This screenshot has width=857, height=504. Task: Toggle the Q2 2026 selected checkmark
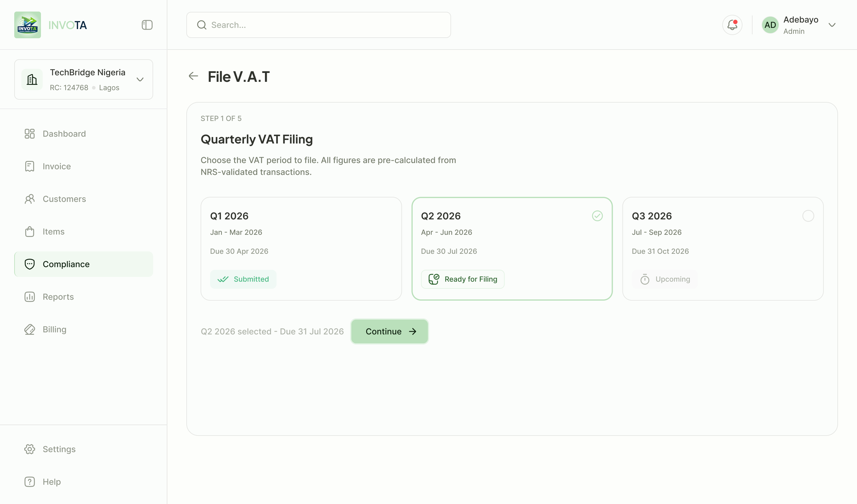pyautogui.click(x=597, y=216)
